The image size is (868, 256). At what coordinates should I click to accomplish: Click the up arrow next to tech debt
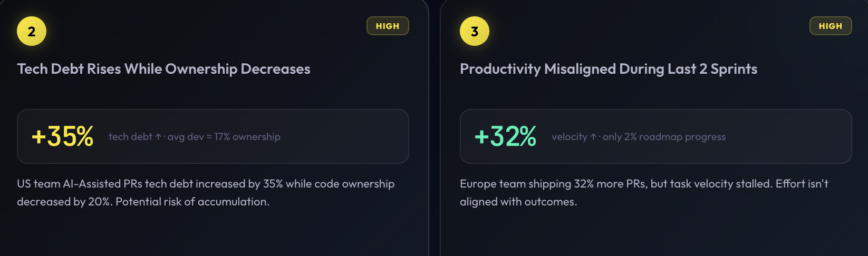158,137
